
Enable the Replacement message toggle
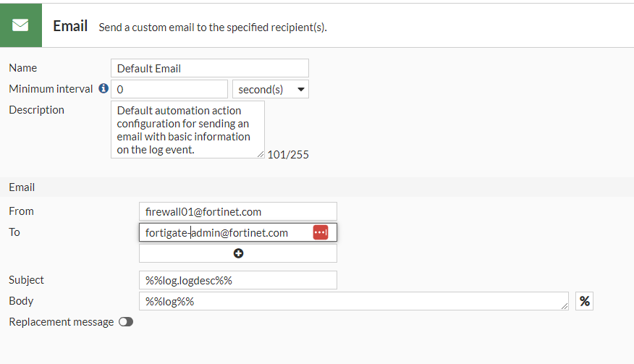pyautogui.click(x=126, y=322)
